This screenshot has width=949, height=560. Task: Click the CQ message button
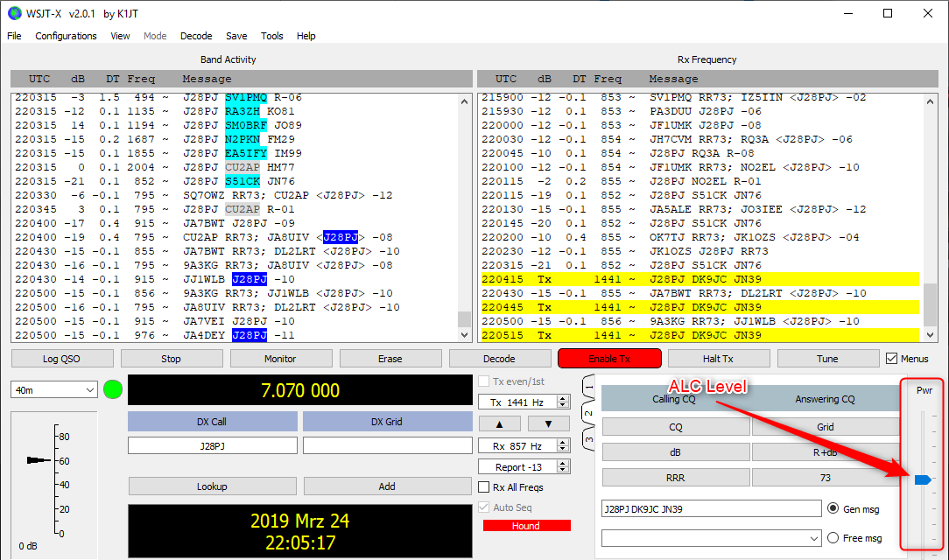tap(676, 427)
